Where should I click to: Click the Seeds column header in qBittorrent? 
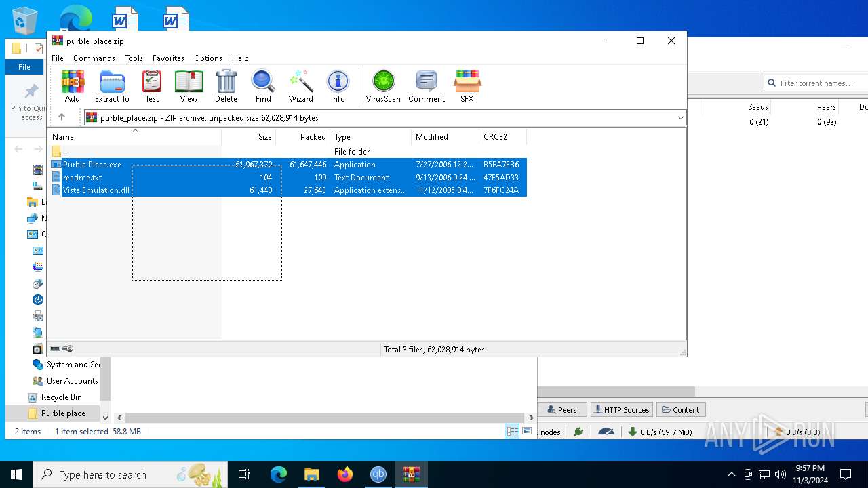click(x=737, y=107)
